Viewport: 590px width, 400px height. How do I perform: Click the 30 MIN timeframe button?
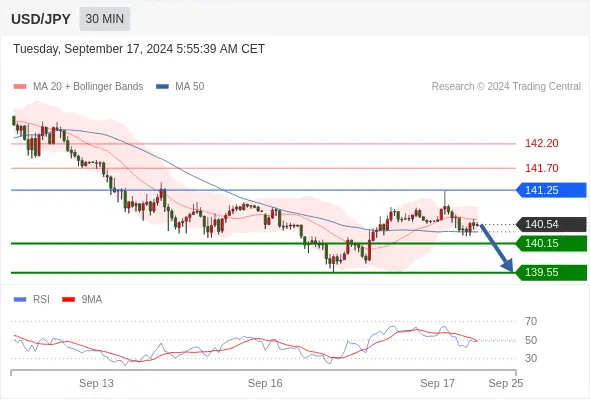pyautogui.click(x=105, y=19)
